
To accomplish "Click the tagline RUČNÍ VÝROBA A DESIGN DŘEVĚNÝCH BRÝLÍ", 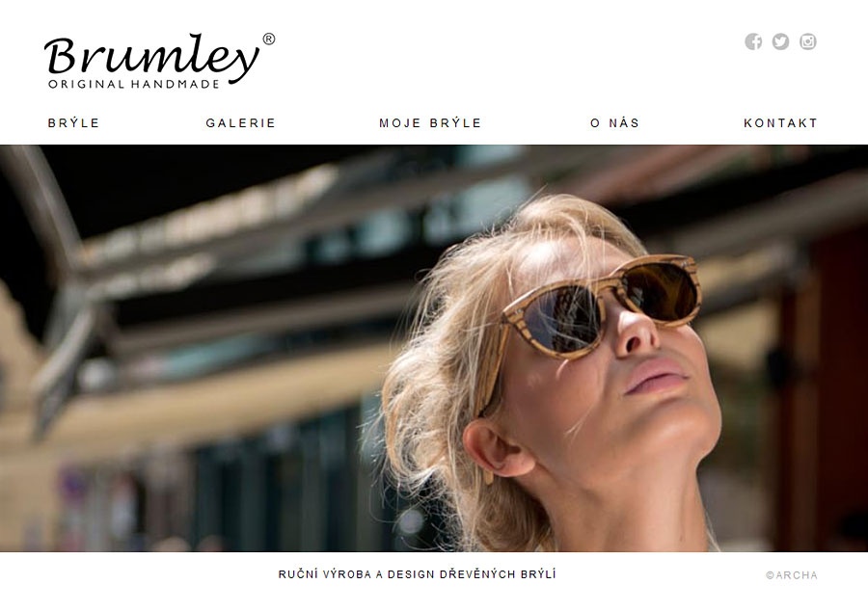I will 417,574.
